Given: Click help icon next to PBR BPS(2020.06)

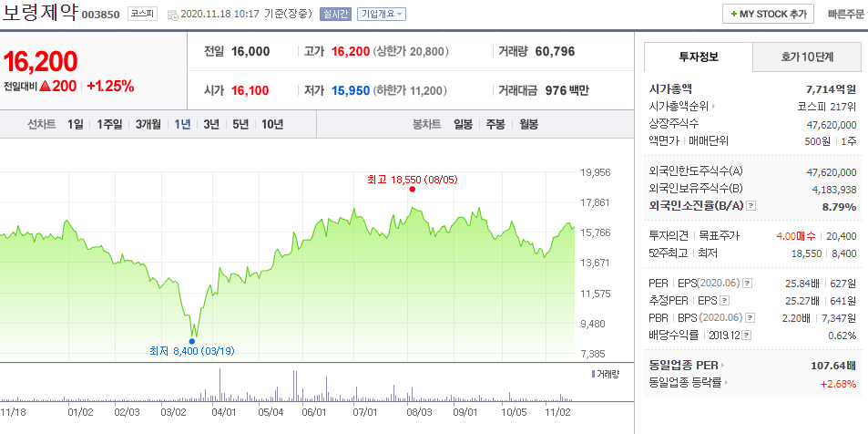Looking at the screenshot, I should (750, 318).
